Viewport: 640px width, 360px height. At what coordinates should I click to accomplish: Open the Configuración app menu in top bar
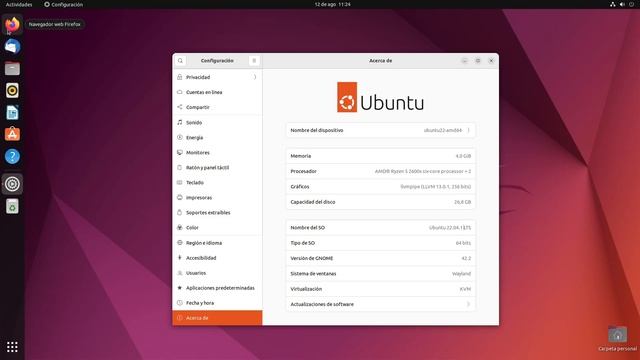63,4
